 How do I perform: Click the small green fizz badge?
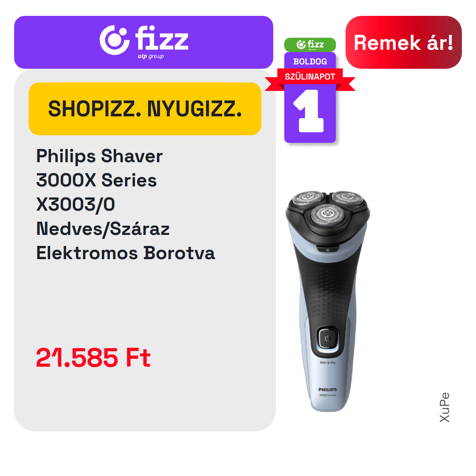tap(310, 45)
